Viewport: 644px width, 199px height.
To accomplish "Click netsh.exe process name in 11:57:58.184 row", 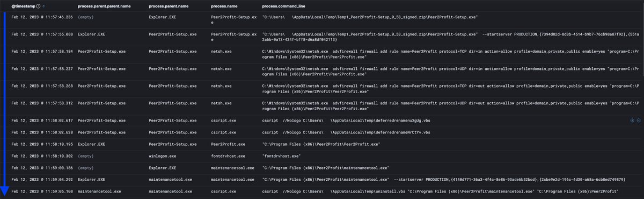I will click(x=222, y=52).
